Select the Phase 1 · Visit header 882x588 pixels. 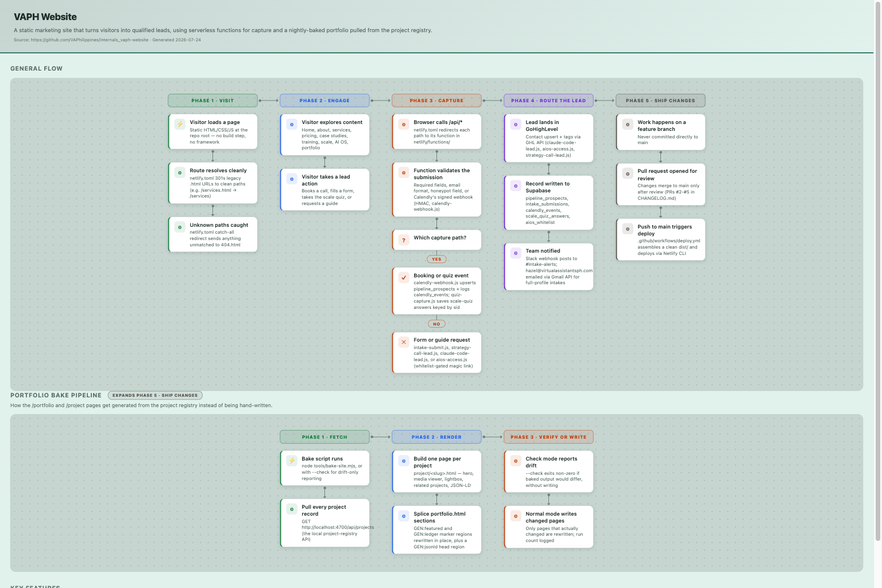click(x=212, y=100)
